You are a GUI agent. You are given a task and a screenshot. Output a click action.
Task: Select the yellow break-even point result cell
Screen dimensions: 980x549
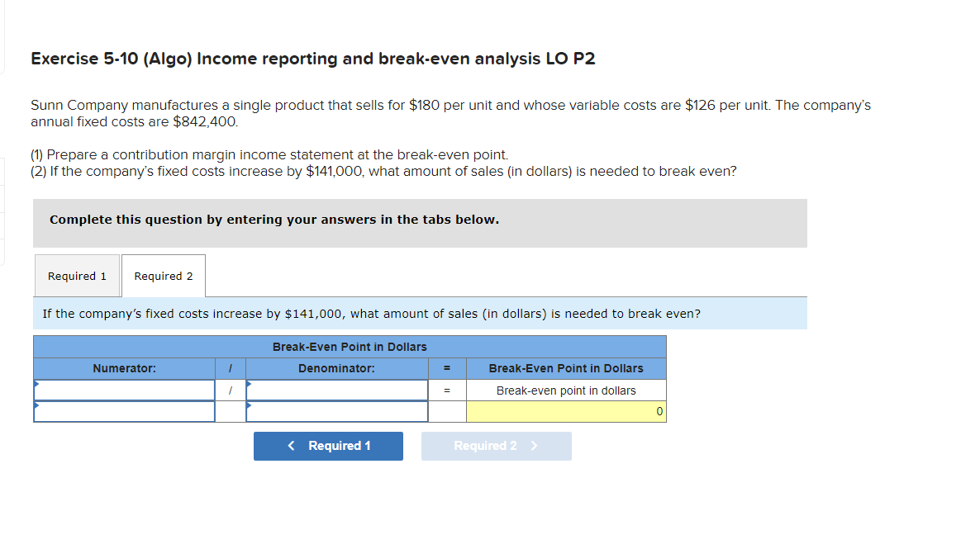565,410
